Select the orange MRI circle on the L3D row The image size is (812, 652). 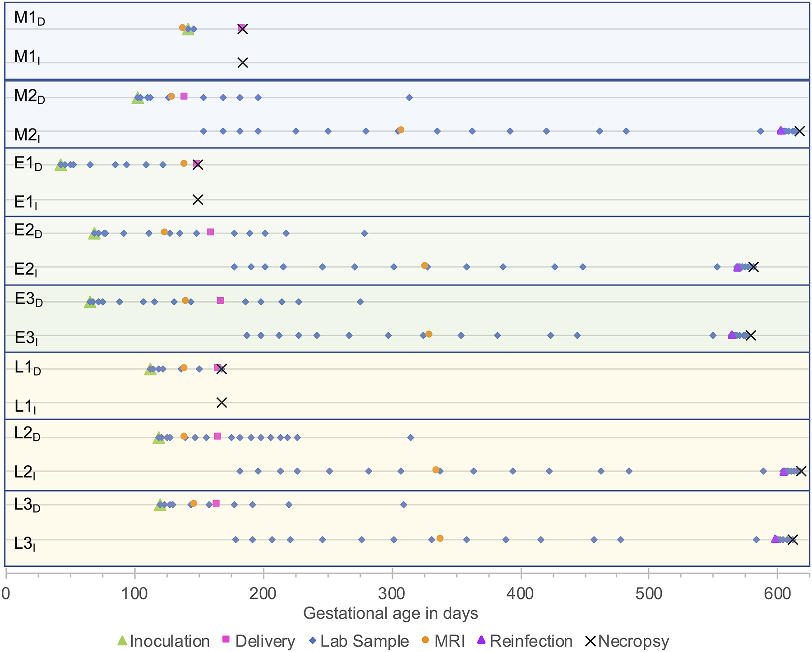click(194, 503)
